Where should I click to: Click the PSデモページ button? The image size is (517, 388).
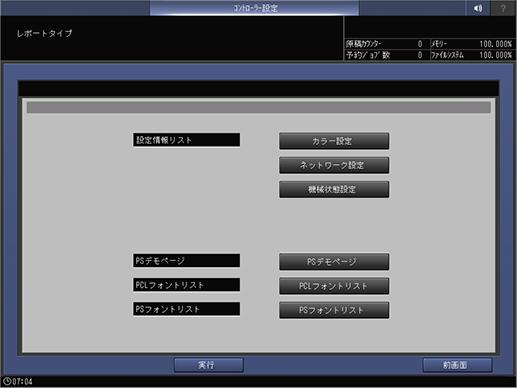tap(334, 262)
